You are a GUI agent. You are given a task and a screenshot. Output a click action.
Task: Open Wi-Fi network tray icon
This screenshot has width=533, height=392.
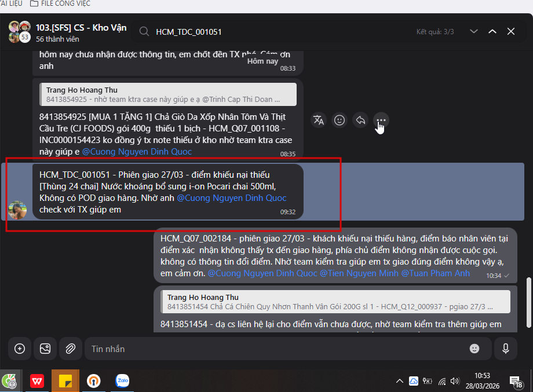pos(441,381)
